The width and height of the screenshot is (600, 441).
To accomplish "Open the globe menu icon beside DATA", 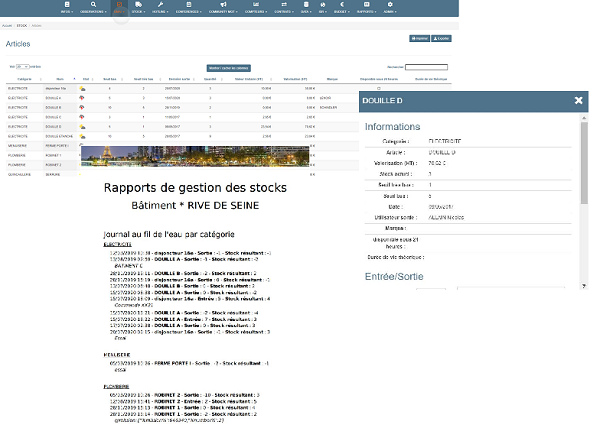I will (323, 5).
